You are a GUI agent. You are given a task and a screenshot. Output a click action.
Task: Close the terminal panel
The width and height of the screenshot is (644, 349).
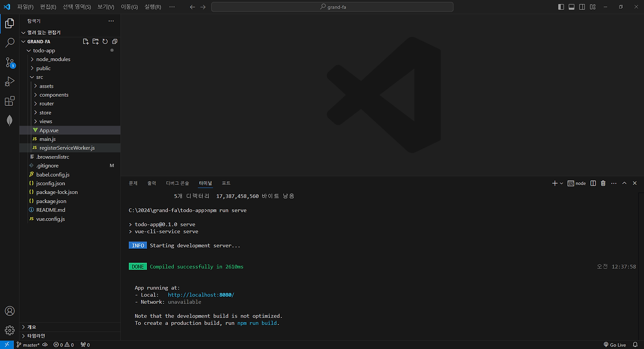(634, 183)
